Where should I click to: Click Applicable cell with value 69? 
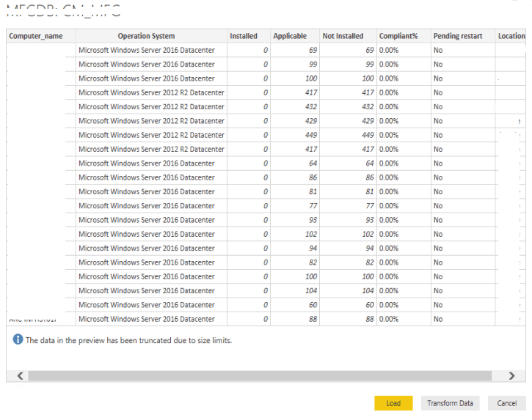tap(295, 50)
